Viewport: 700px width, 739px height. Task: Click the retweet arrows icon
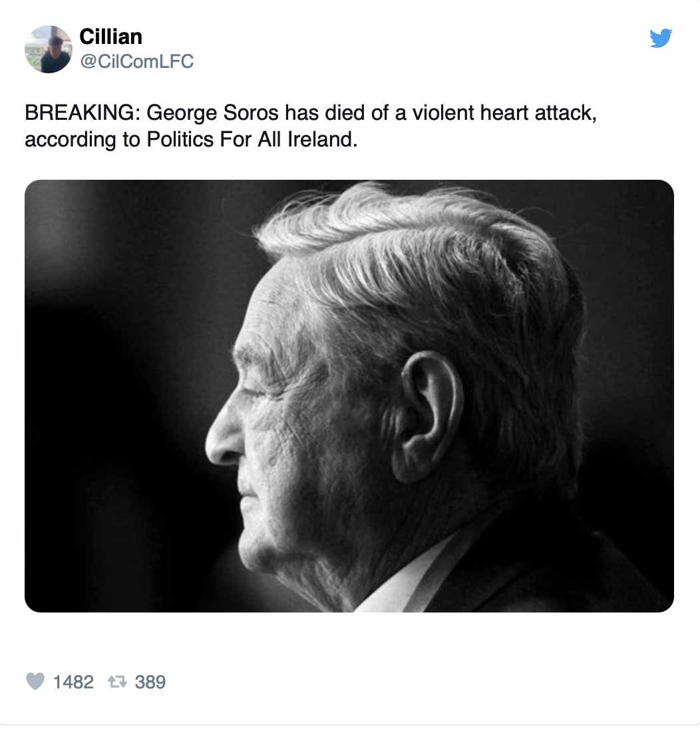118,682
